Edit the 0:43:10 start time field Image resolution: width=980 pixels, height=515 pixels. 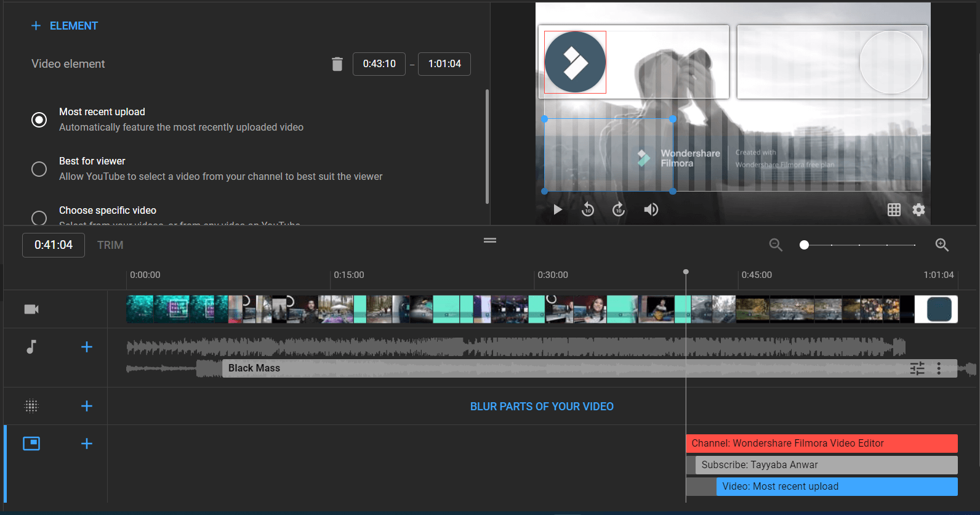point(379,64)
